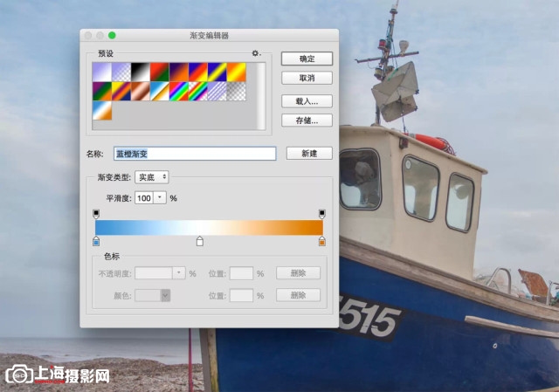Select the left opacity stop above the gradient
The height and width of the screenshot is (392, 559).
(96, 214)
